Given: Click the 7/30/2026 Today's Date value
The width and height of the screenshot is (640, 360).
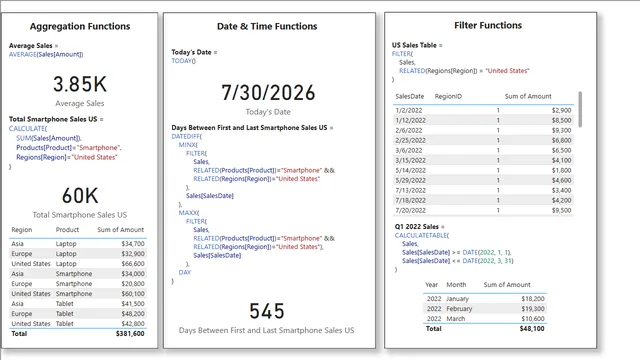Looking at the screenshot, I should (268, 93).
